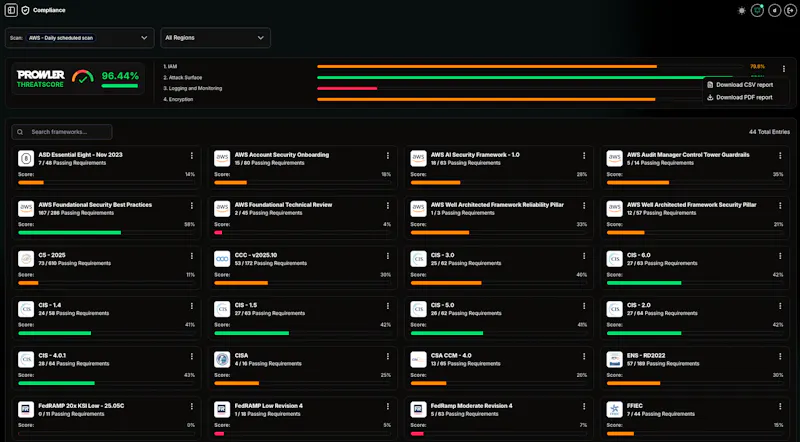This screenshot has width=800, height=442.
Task: Click '167 / 286 Passing Requirements' text
Action: coord(76,213)
